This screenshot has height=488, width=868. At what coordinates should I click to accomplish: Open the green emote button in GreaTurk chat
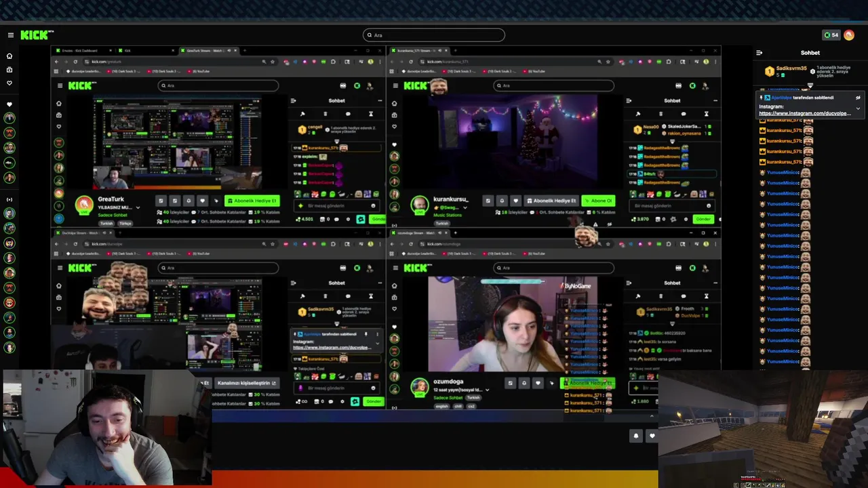click(361, 220)
